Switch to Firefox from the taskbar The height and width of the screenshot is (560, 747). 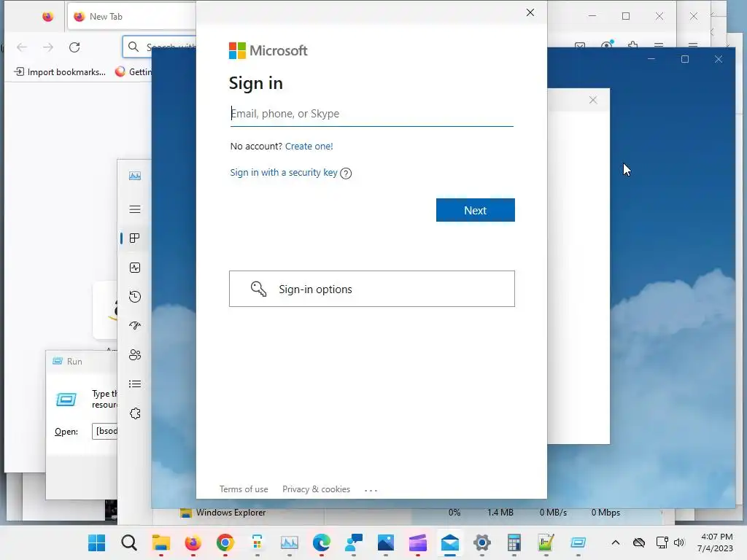coord(193,542)
